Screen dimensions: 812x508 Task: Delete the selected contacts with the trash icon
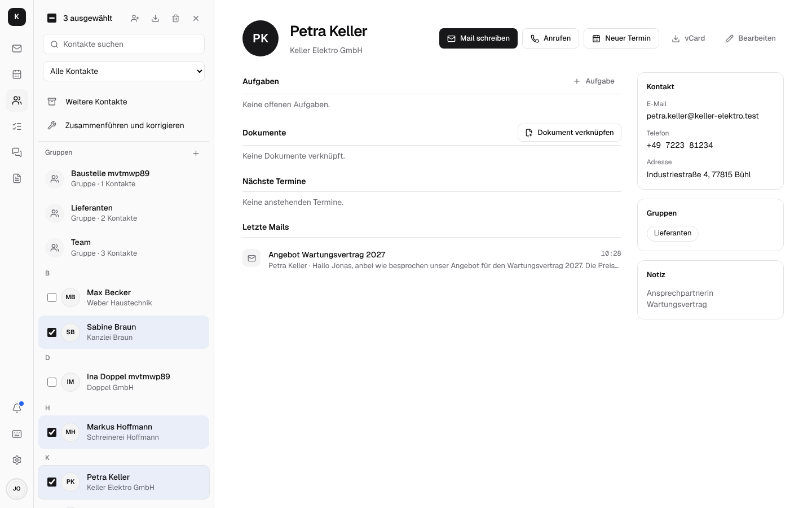point(175,18)
